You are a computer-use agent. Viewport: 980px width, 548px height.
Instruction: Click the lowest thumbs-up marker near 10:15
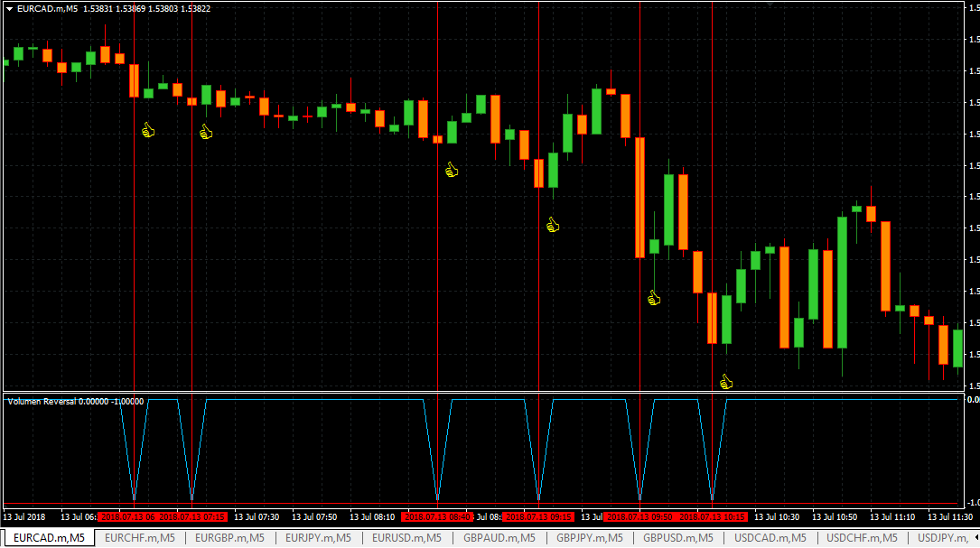click(725, 382)
